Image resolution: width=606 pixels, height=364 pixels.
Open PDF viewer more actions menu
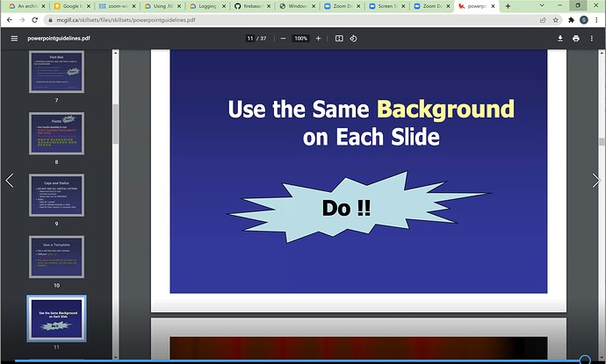(592, 39)
